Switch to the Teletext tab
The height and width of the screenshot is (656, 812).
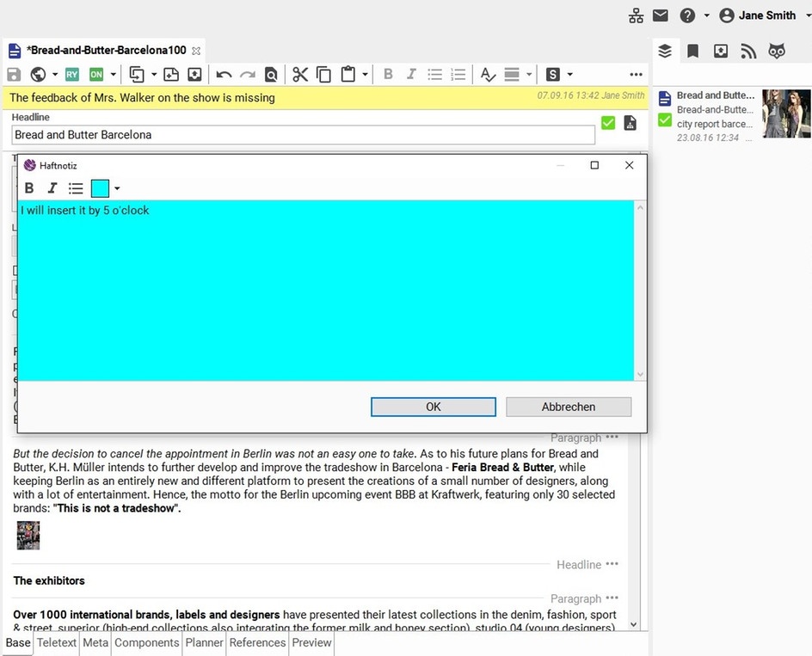[x=57, y=642]
